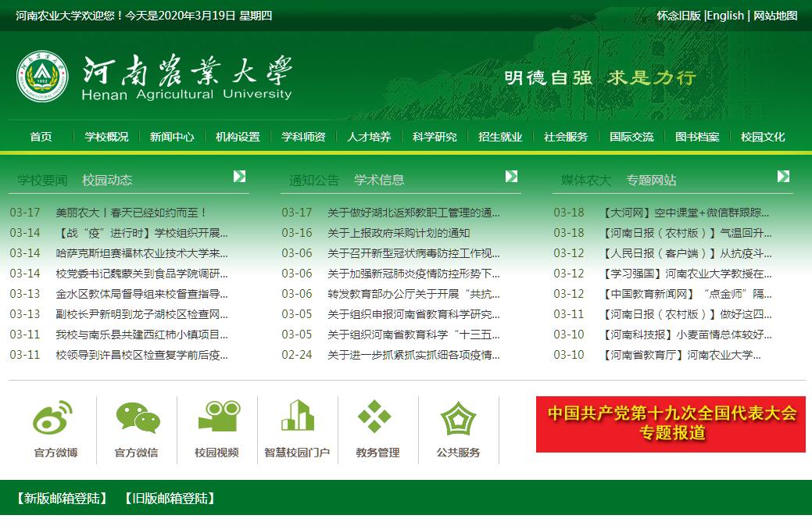This screenshot has width=812, height=526.
Task: Click the 校园视频 camera icon
Action: pos(218,417)
